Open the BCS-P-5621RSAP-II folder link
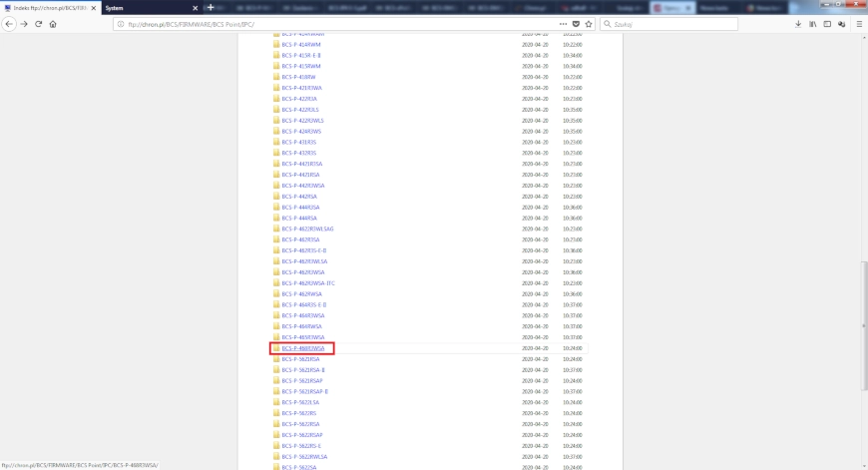Viewport: 868px width, 470px height. [305, 391]
